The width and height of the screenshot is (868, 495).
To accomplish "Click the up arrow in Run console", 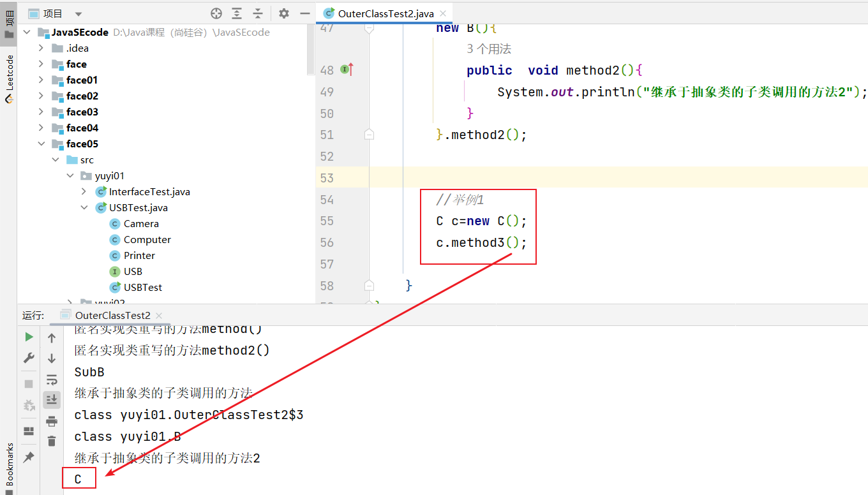I will pos(52,338).
